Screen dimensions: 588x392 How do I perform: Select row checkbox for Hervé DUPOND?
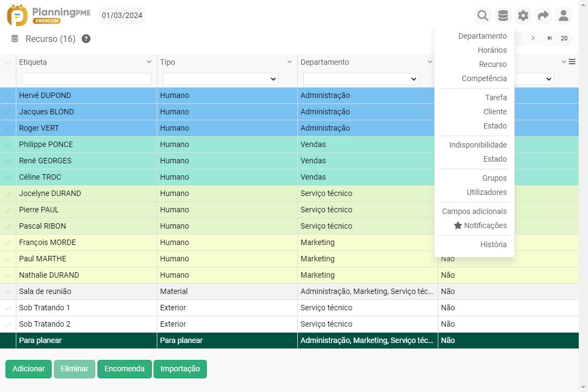(8, 96)
